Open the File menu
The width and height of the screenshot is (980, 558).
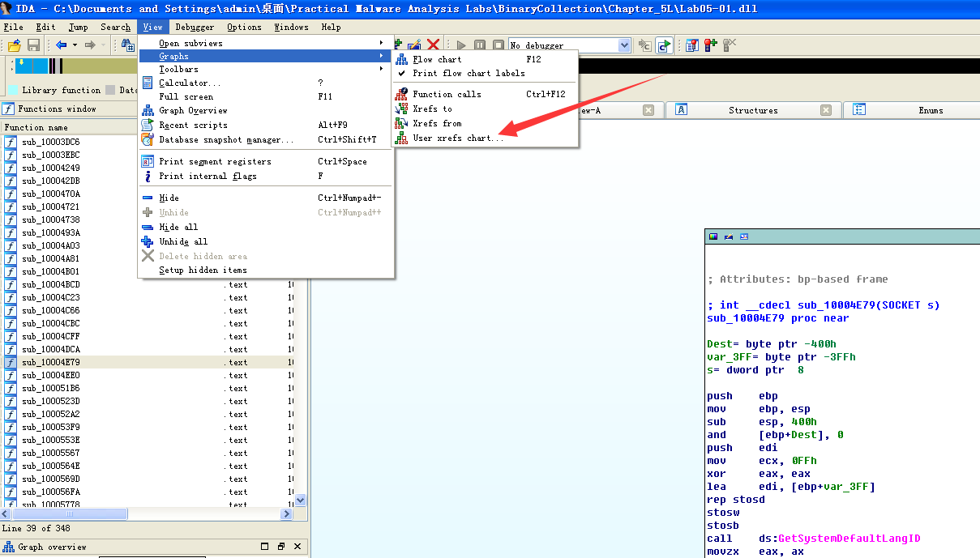click(13, 27)
